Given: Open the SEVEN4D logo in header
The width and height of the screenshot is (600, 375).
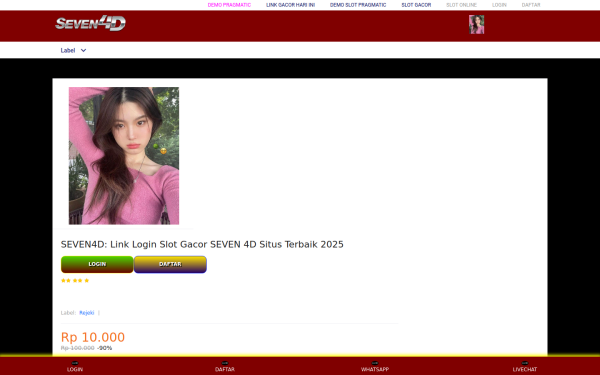Looking at the screenshot, I should (90, 23).
